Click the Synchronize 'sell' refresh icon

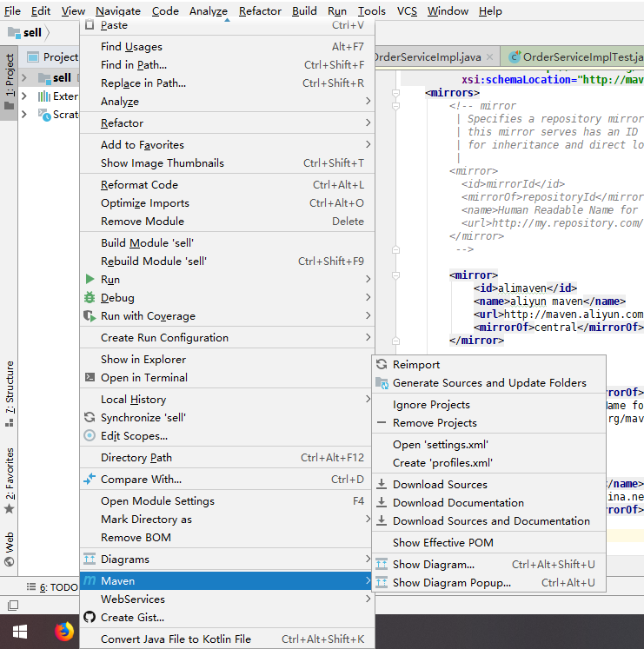(x=89, y=418)
